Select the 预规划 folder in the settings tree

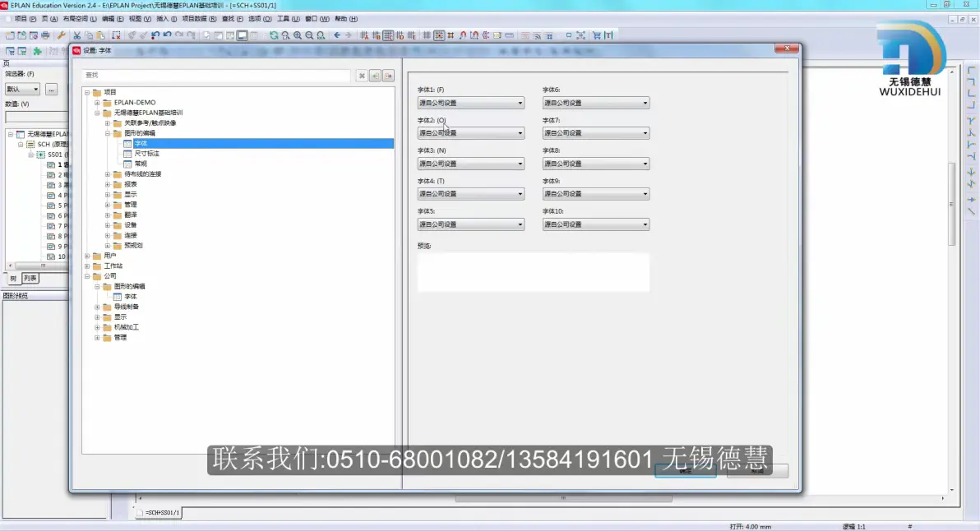pyautogui.click(x=133, y=246)
